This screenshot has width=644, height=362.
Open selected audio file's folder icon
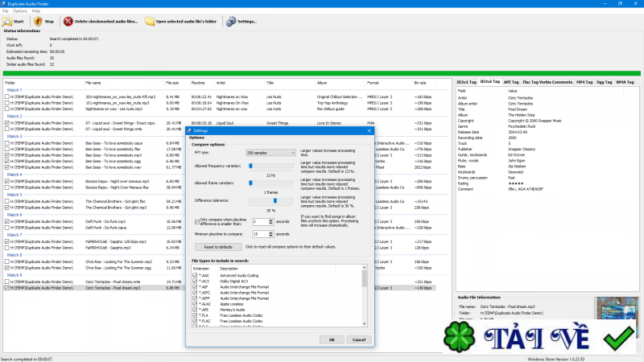pyautogui.click(x=150, y=22)
